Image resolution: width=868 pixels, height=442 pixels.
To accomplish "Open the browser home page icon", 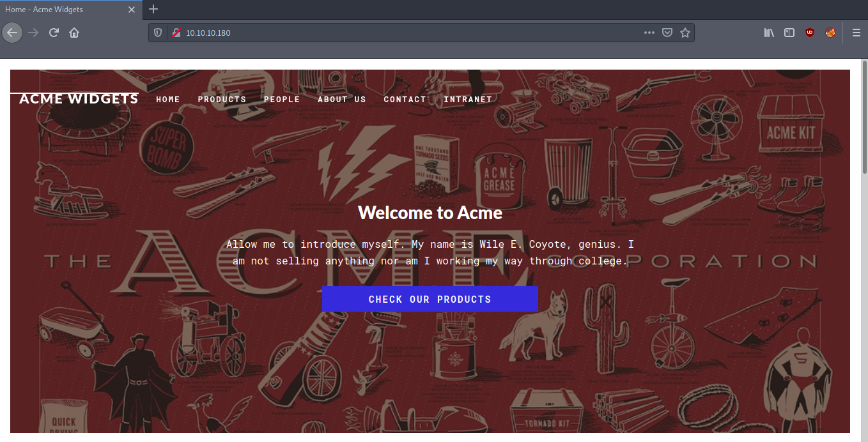I will [74, 33].
